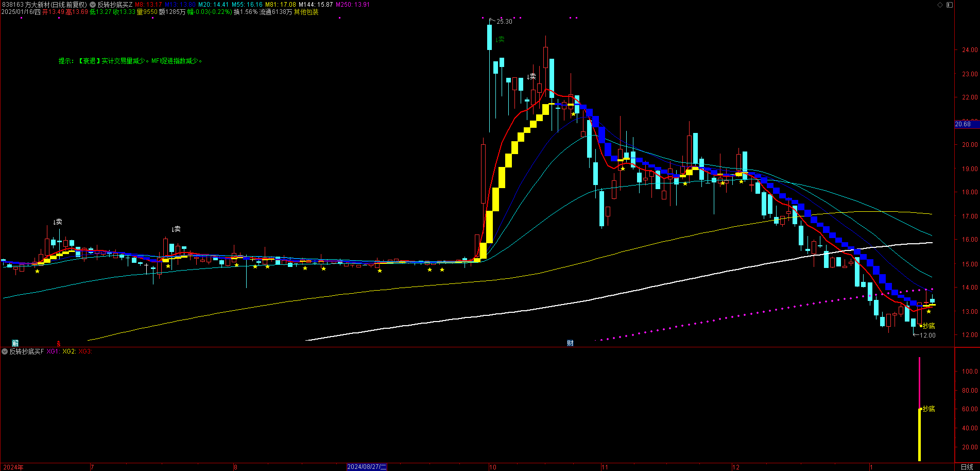Click the 换1.56% turnover value
980x471 pixels.
pyautogui.click(x=246, y=12)
